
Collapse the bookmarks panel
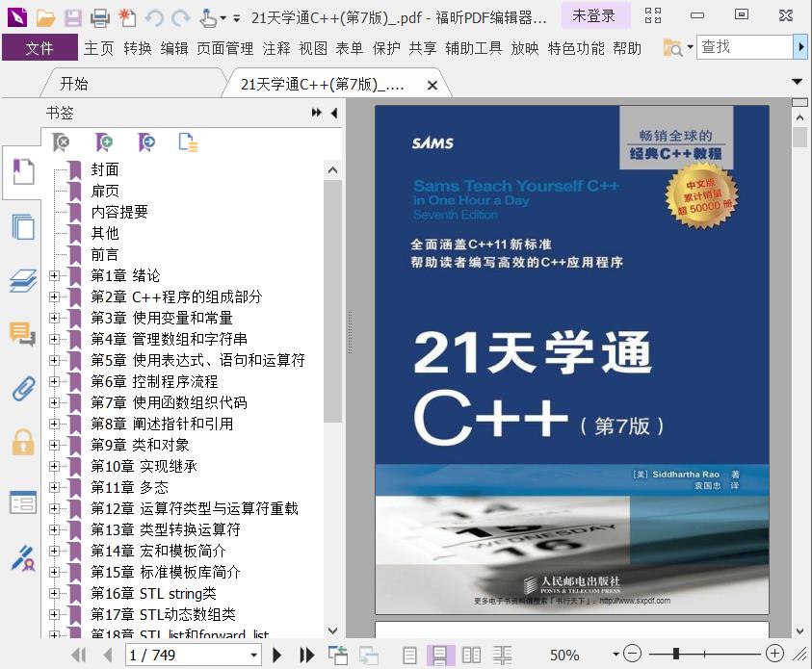(334, 113)
